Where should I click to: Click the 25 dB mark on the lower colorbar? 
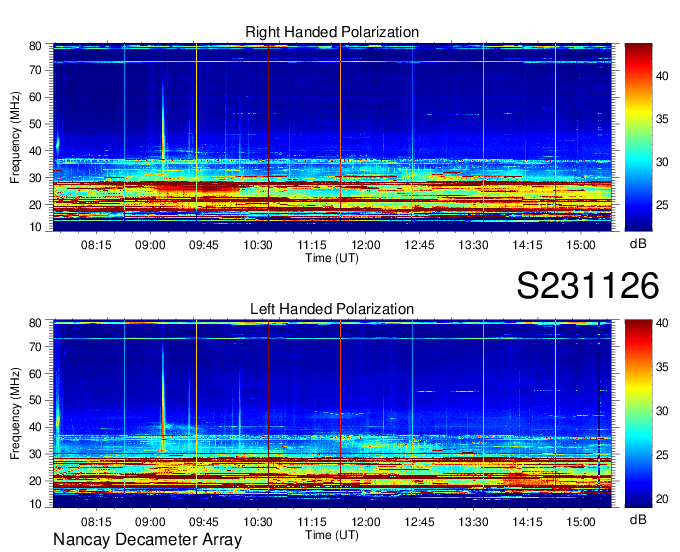(662, 455)
